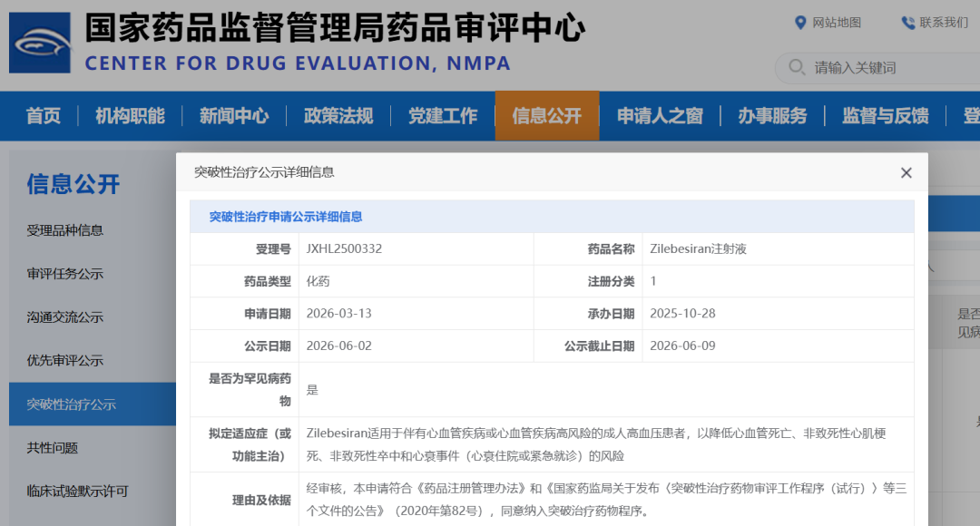Click the 公示日期 label

pyautogui.click(x=268, y=346)
